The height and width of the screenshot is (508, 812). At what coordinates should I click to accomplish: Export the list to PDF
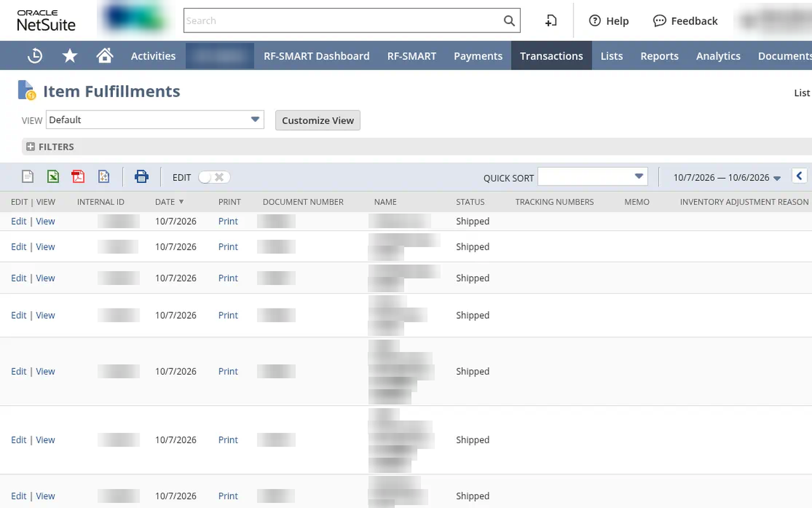point(78,177)
